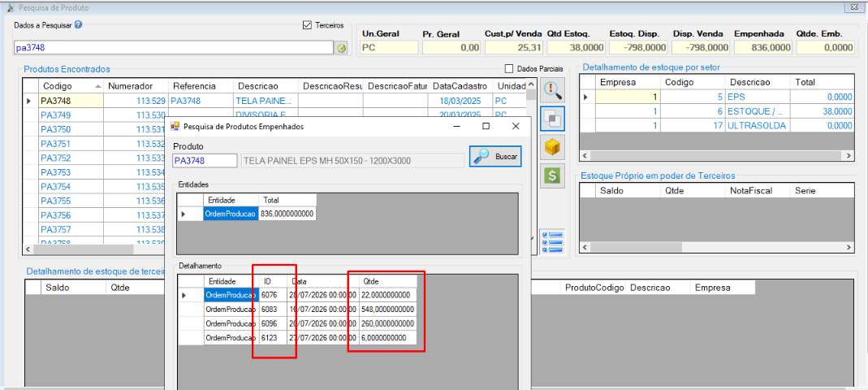The image size is (868, 390).
Task: Maximize the Produtos Empenhados dialog
Action: pos(486,126)
